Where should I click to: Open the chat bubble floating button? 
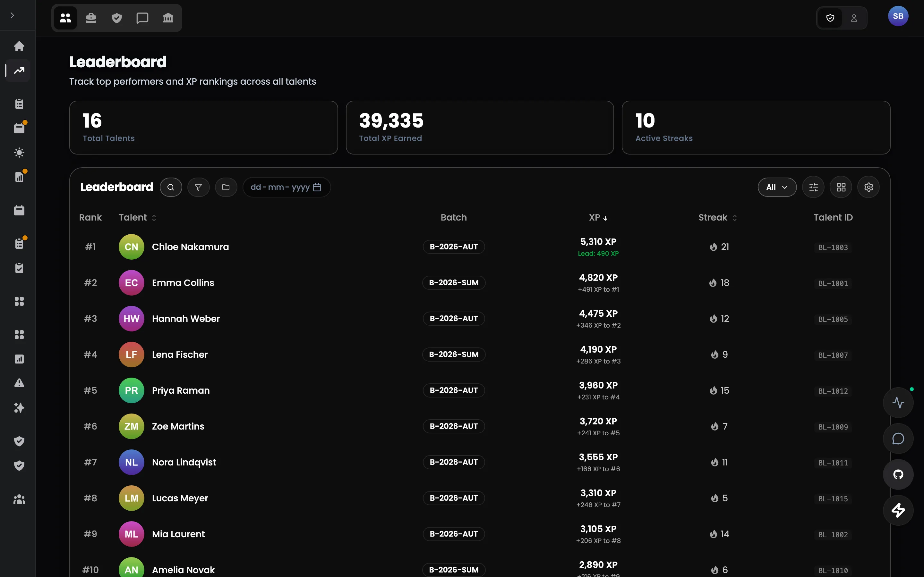pyautogui.click(x=898, y=439)
